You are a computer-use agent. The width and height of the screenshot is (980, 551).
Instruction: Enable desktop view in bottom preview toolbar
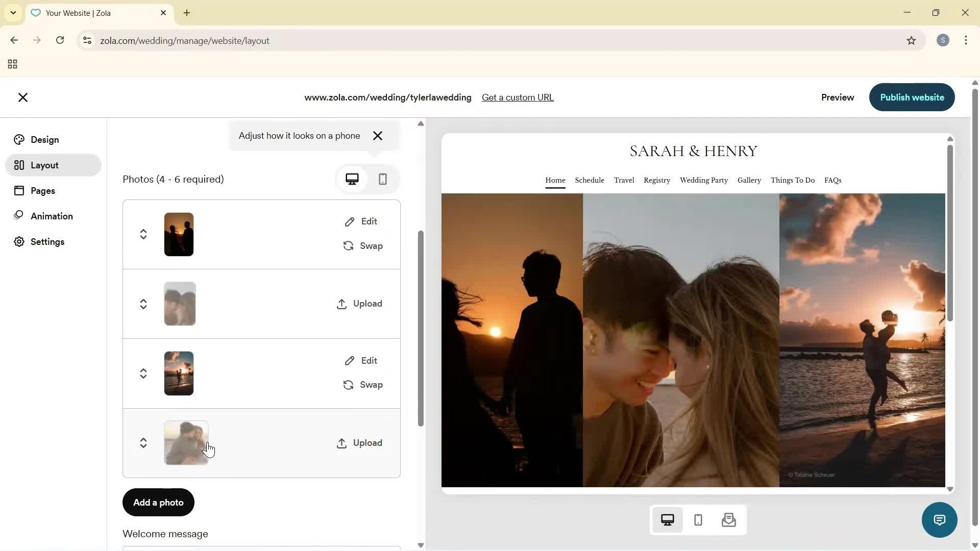click(x=668, y=519)
